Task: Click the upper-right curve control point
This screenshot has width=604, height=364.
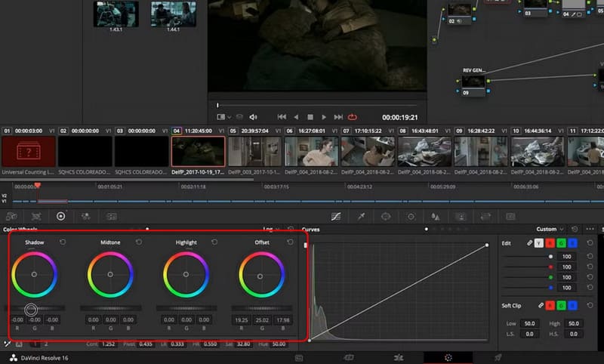Action: coord(487,245)
